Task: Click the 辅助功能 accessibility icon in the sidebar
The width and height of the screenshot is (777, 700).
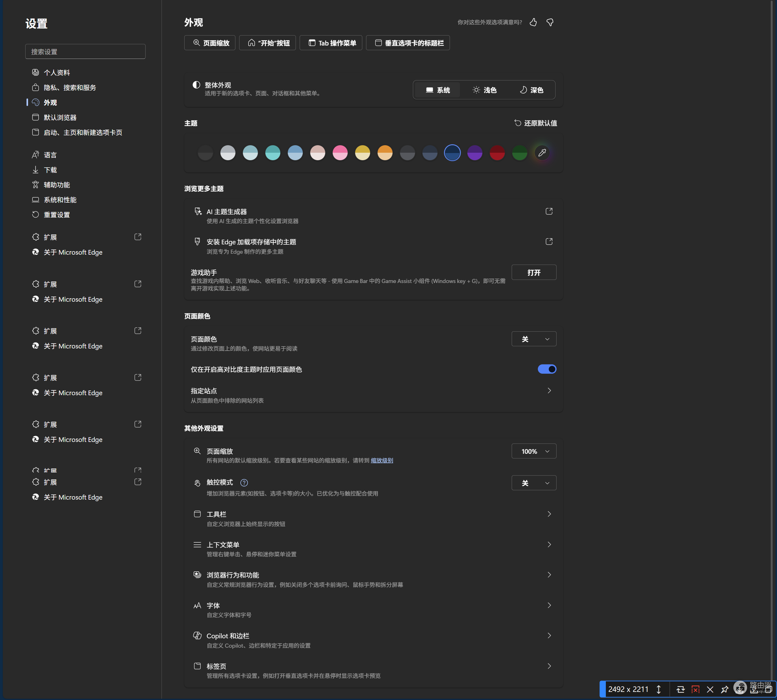Action: 36,185
